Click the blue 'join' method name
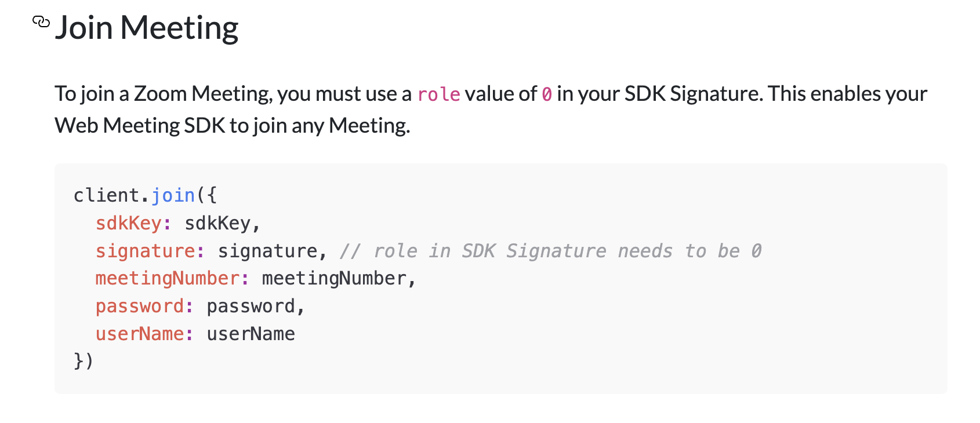 pos(173,195)
